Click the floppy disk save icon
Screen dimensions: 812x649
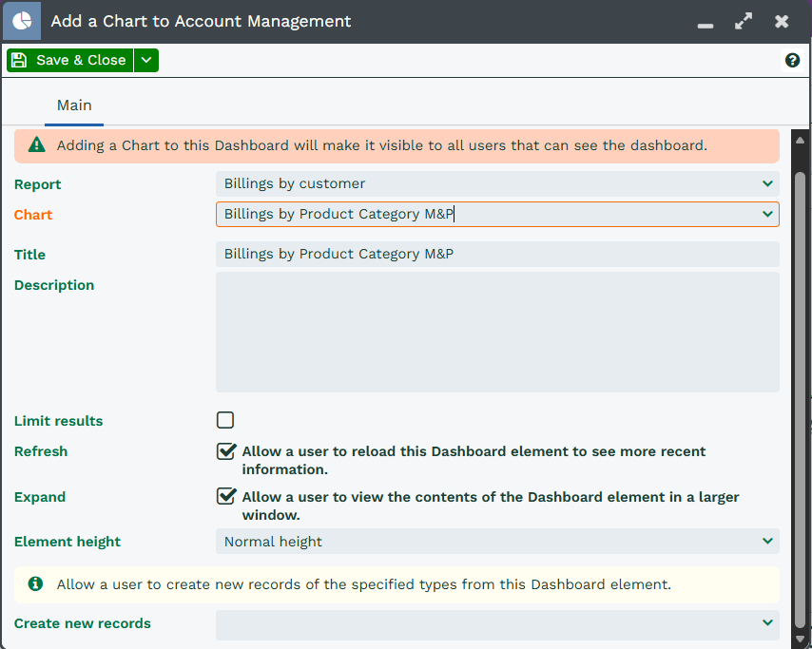coord(19,60)
